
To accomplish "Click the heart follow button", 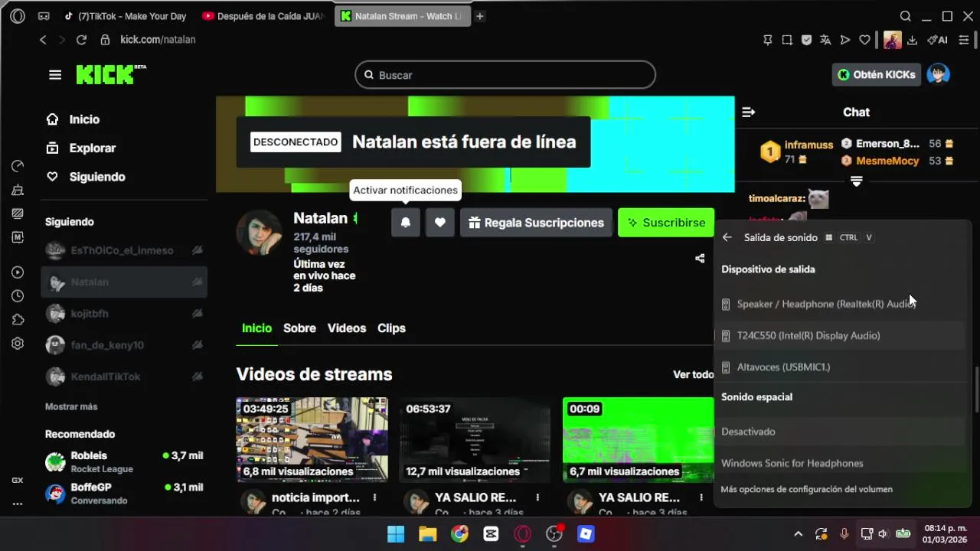I will 440,223.
